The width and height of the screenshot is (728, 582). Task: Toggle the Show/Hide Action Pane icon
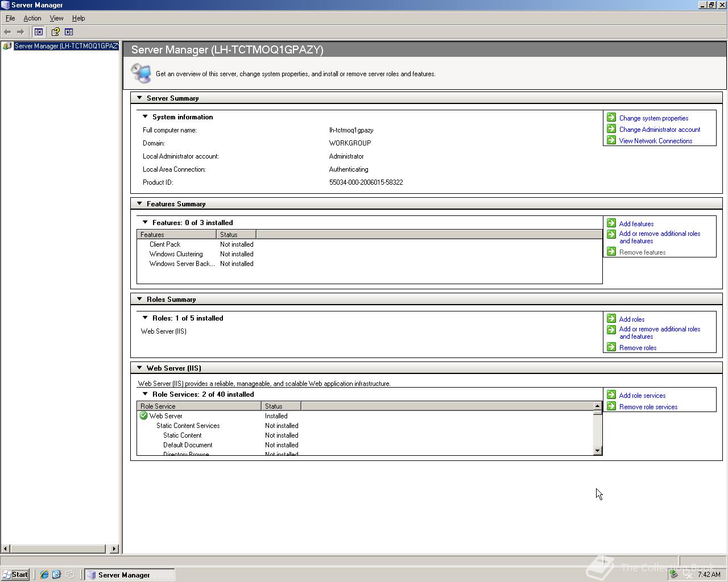(69, 32)
